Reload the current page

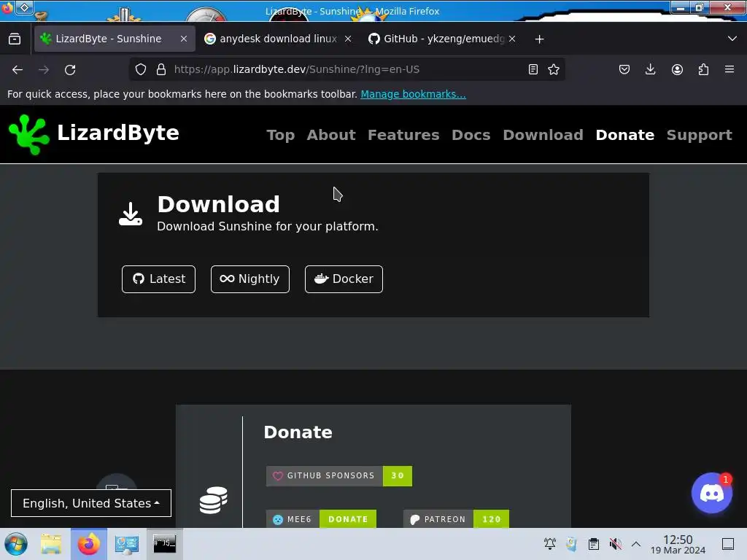coord(70,69)
